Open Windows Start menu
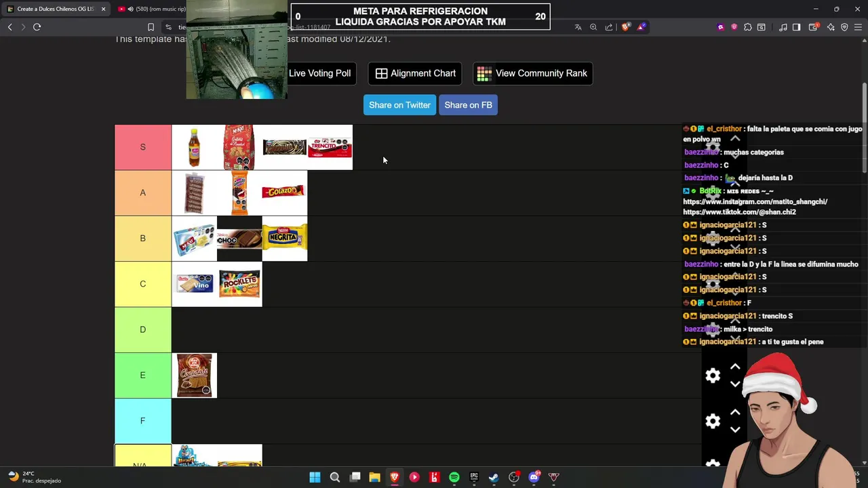 (x=315, y=477)
